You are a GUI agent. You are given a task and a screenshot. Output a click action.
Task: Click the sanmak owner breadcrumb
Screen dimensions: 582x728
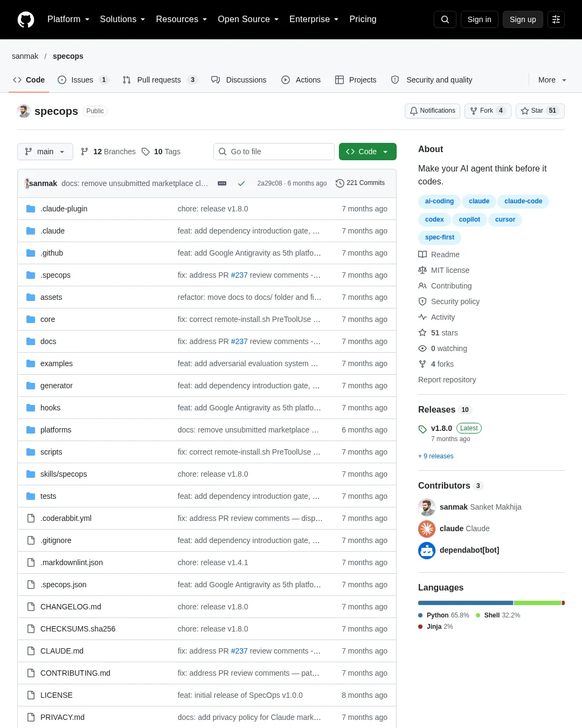pos(25,56)
